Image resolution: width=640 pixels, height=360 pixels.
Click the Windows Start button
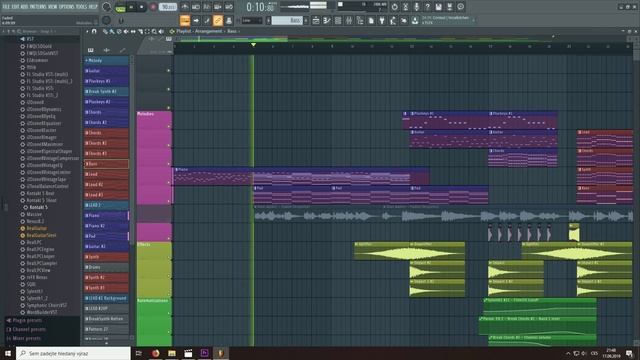tap(8, 353)
